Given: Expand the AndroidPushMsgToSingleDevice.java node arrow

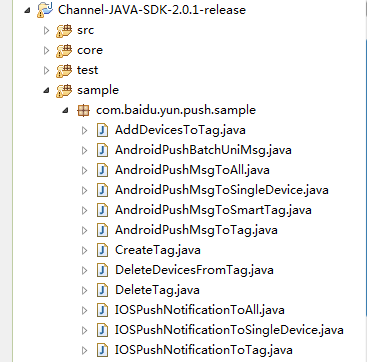Looking at the screenshot, I should click(x=85, y=190).
